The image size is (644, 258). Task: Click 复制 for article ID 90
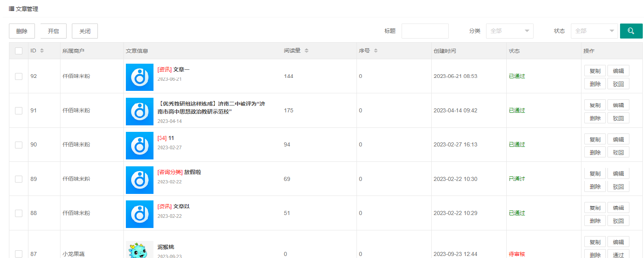(595, 139)
